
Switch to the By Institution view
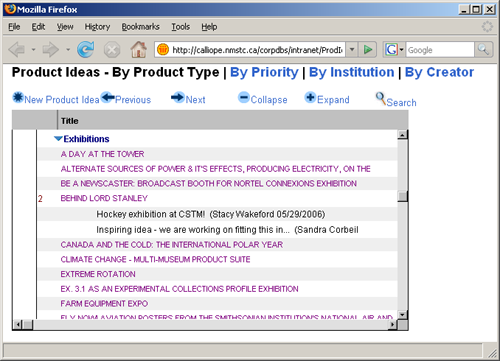click(x=351, y=72)
